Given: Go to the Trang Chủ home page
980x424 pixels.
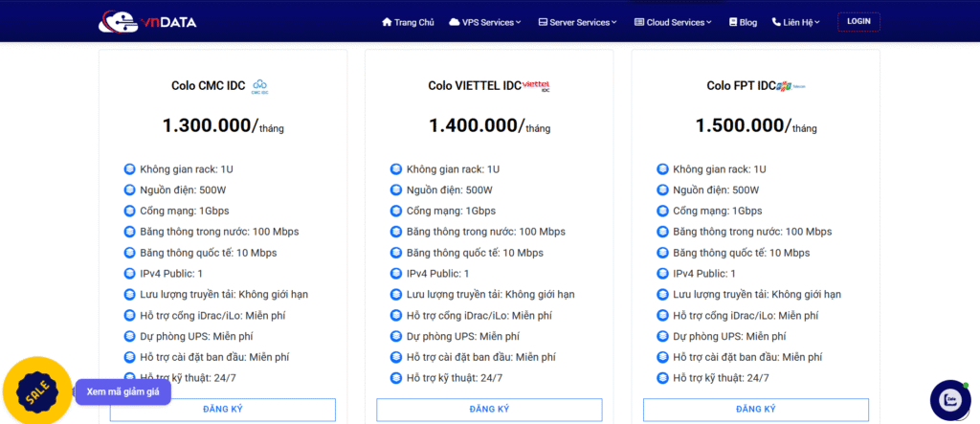Looking at the screenshot, I should click(413, 22).
